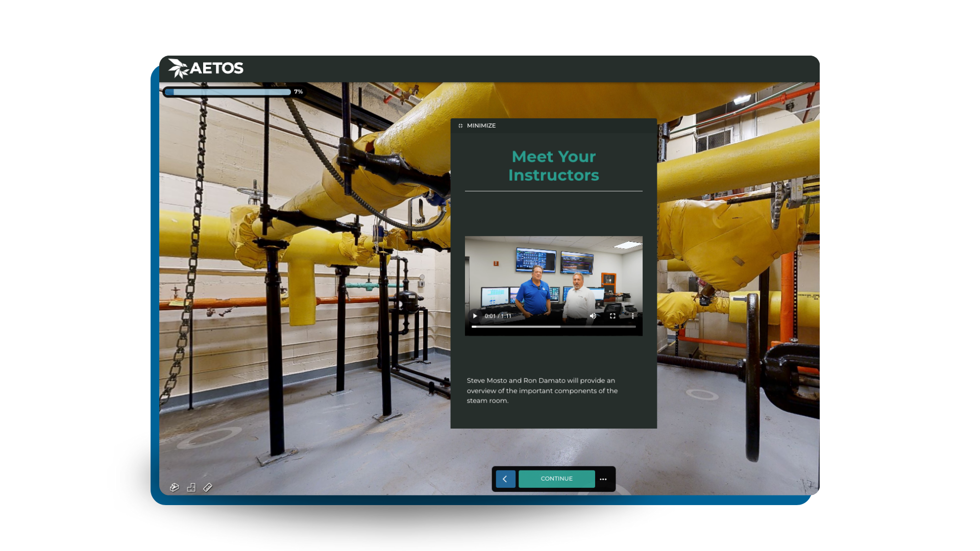Screen dimensions: 980x551
Task: Click the floor navigation ring at bottom-left
Action: [209, 437]
